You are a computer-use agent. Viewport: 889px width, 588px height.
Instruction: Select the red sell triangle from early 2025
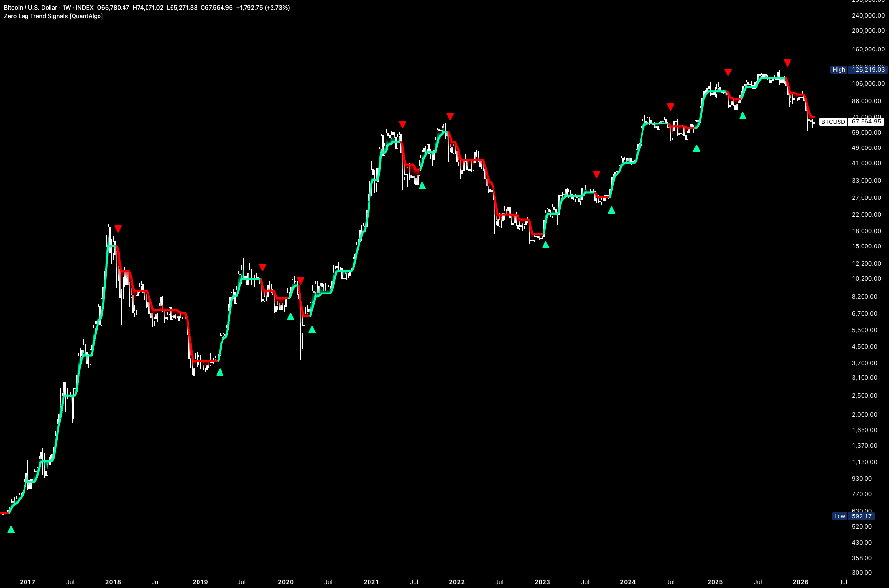tap(728, 73)
